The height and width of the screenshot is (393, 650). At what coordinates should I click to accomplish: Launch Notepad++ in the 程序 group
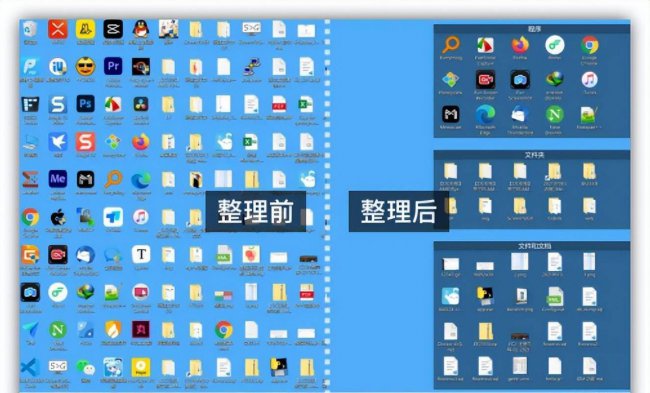tap(589, 115)
